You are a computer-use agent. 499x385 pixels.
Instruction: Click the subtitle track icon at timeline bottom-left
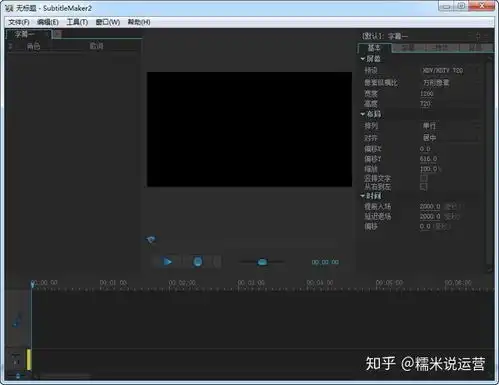pyautogui.click(x=16, y=359)
